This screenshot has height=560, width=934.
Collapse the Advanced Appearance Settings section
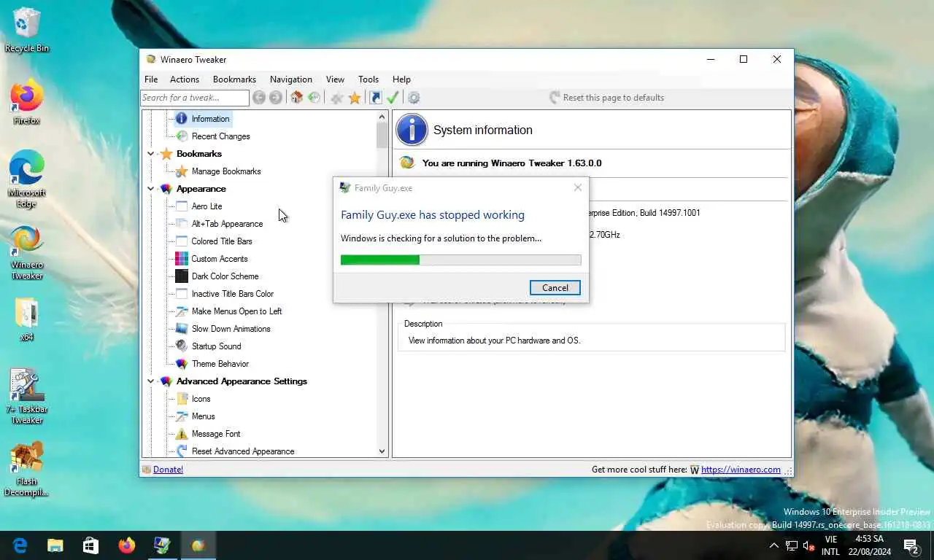pos(151,381)
